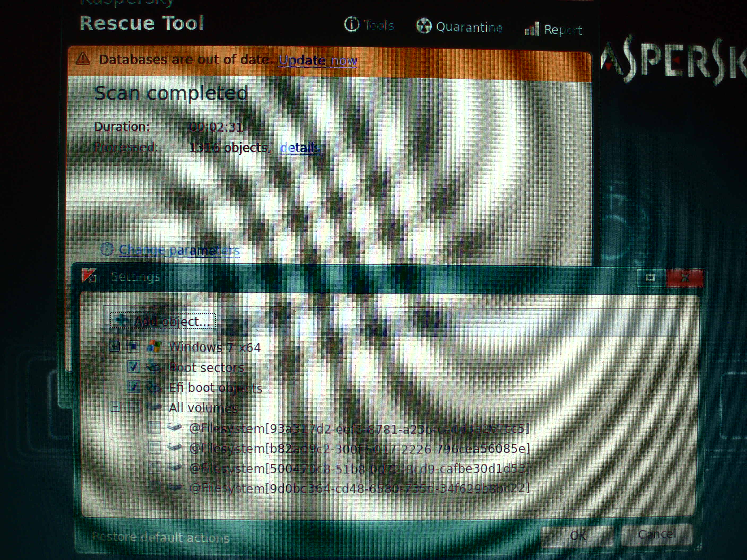Click the Tools info icon
This screenshot has height=560, width=747.
click(351, 25)
